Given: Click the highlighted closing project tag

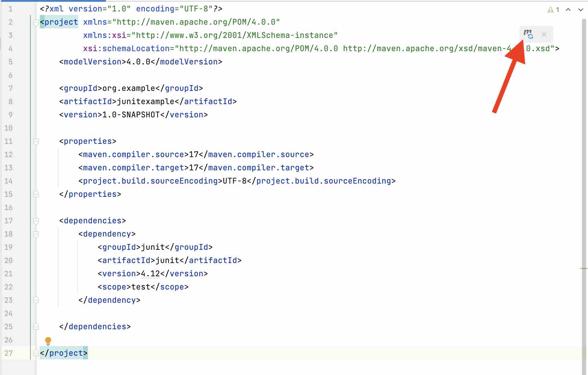Looking at the screenshot, I should click(63, 353).
